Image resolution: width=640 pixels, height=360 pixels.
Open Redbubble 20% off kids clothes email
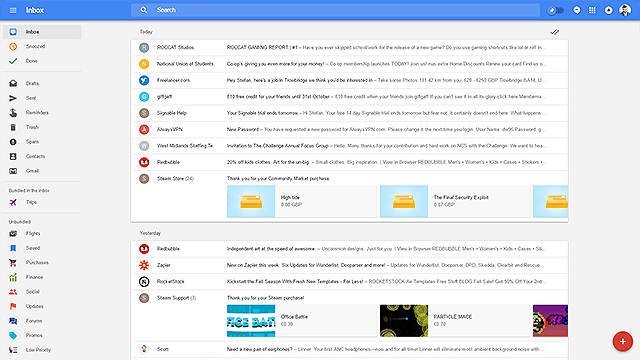pos(349,162)
